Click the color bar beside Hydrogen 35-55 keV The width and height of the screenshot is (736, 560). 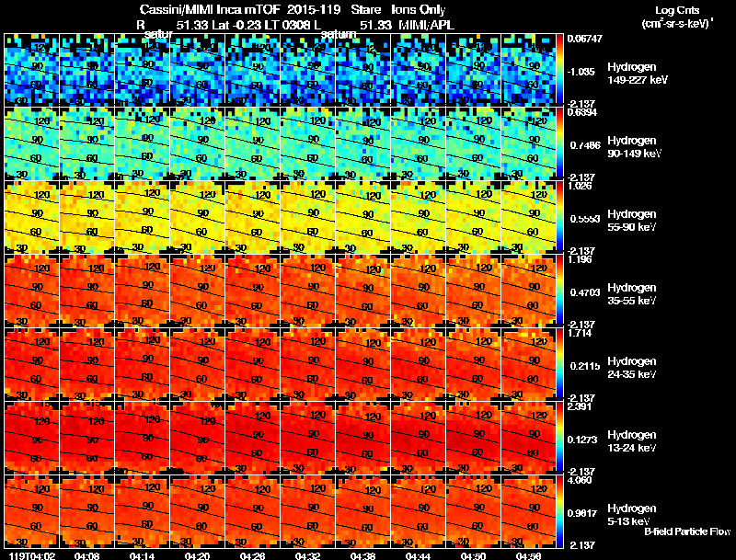(x=559, y=291)
